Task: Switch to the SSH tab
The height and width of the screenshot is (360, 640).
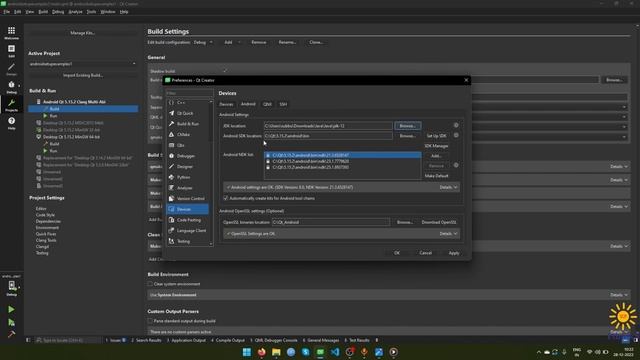Action: (x=283, y=104)
